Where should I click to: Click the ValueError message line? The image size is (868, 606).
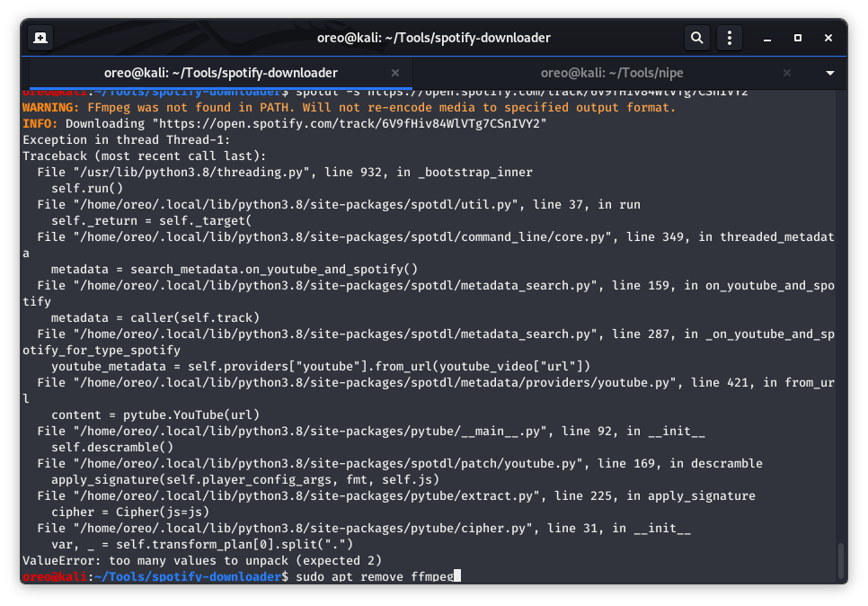coord(202,560)
